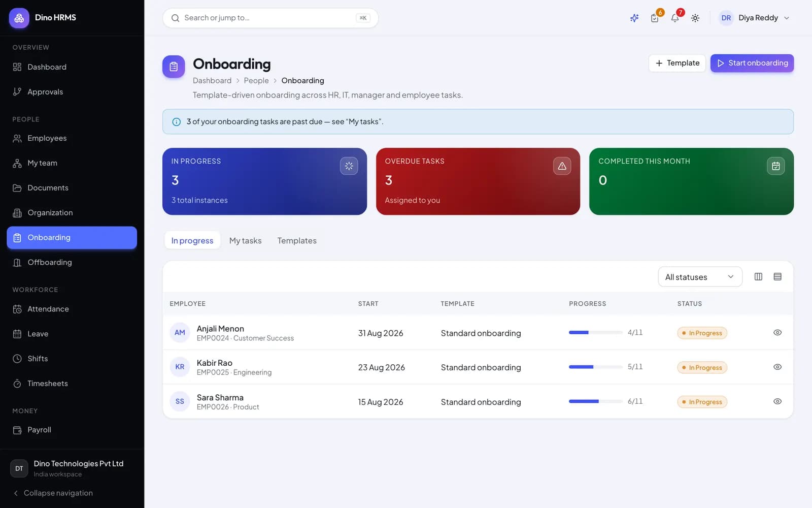
Task: Sort by the Start column header
Action: point(368,304)
